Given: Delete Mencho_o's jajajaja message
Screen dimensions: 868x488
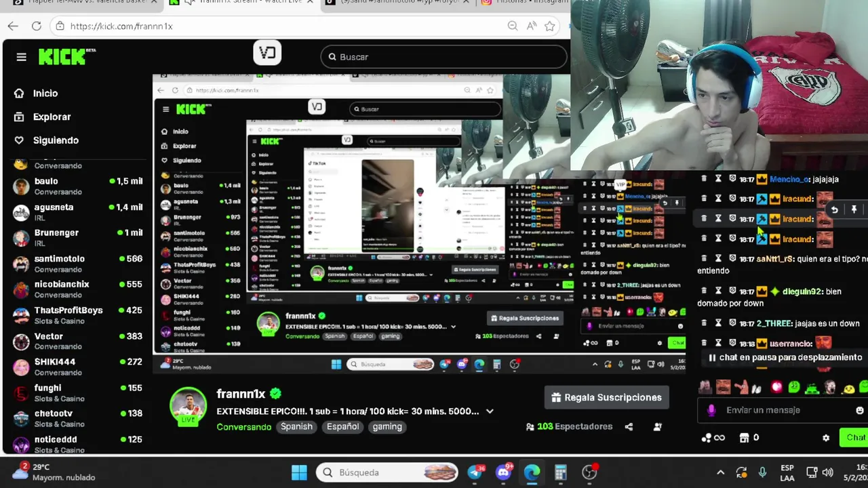Looking at the screenshot, I should pos(703,179).
